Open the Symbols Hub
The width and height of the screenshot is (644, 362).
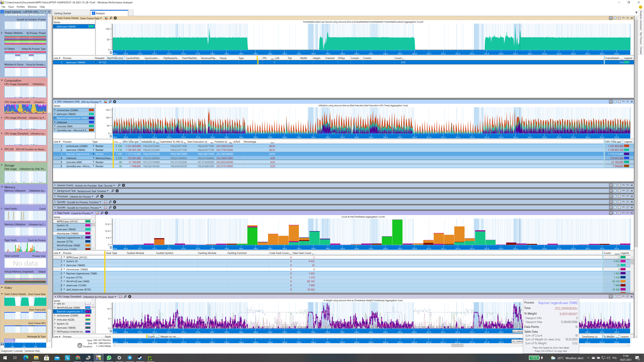(x=32, y=351)
